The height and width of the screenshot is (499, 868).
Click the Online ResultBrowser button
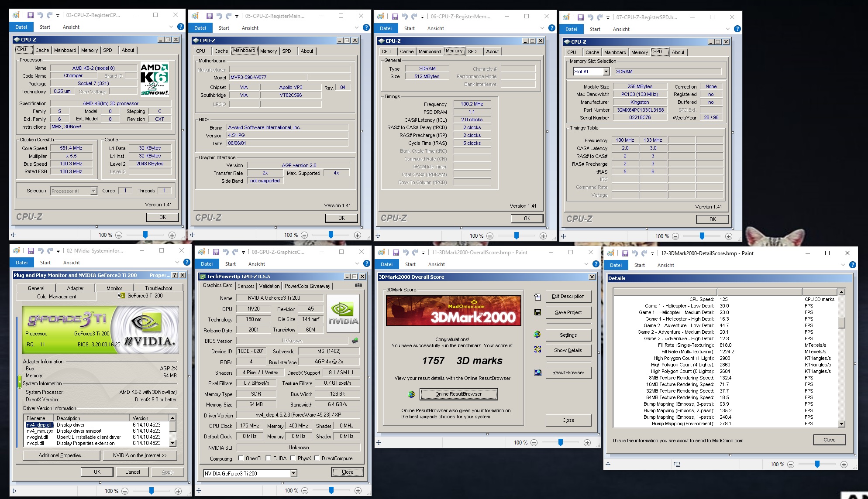pyautogui.click(x=458, y=394)
